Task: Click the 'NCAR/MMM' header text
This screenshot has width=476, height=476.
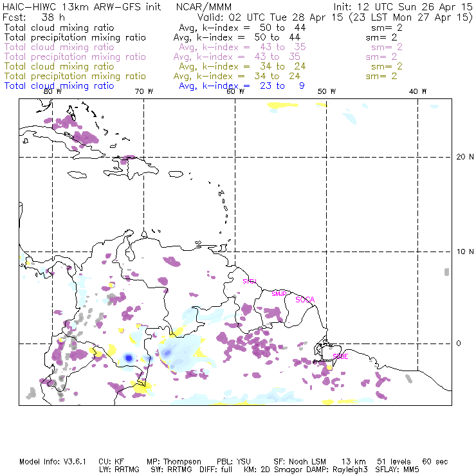Action: (x=204, y=7)
